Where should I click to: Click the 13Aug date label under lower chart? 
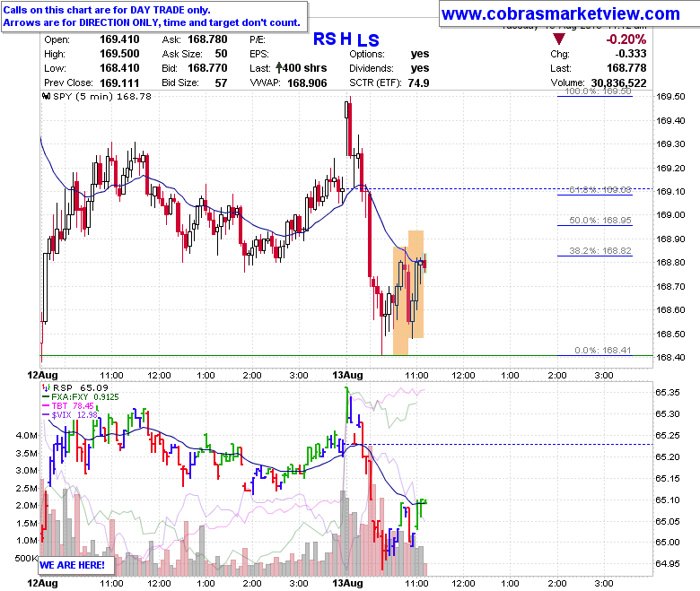[347, 583]
